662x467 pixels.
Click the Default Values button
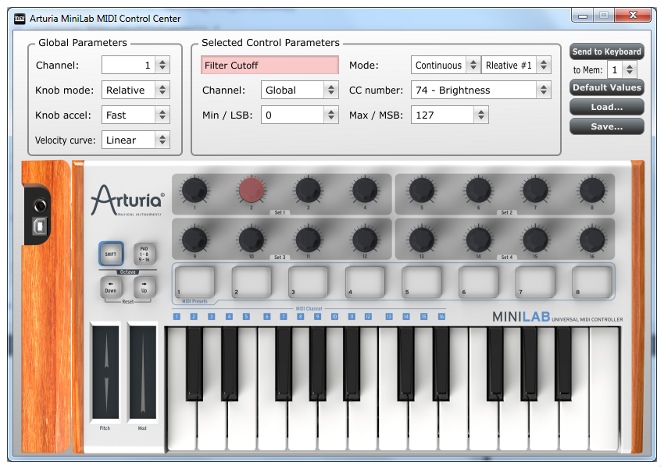point(607,88)
